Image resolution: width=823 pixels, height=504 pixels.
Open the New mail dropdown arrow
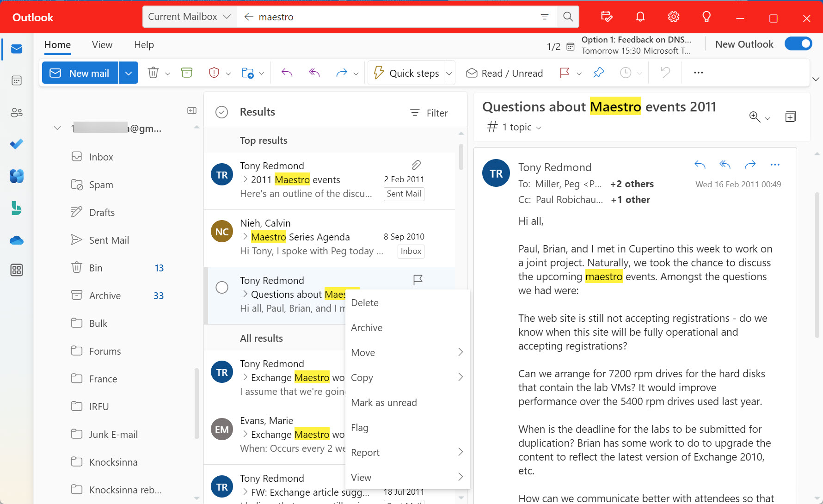pos(129,73)
